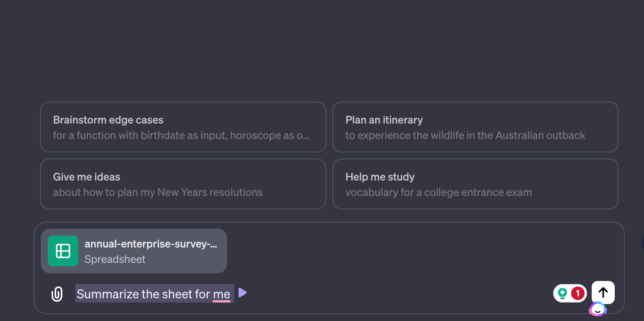Open the red "1" issue badge
Viewport: 644px width, 321px height.
tap(577, 293)
